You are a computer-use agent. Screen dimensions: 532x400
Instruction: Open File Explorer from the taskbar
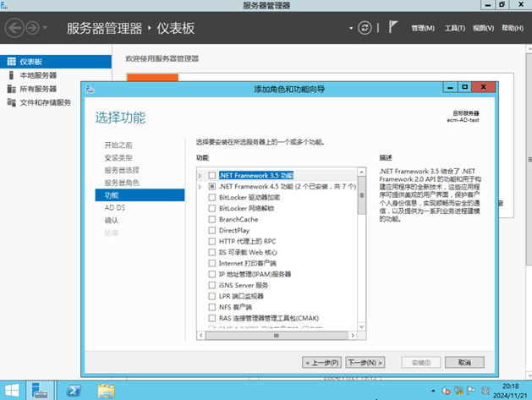(x=107, y=391)
